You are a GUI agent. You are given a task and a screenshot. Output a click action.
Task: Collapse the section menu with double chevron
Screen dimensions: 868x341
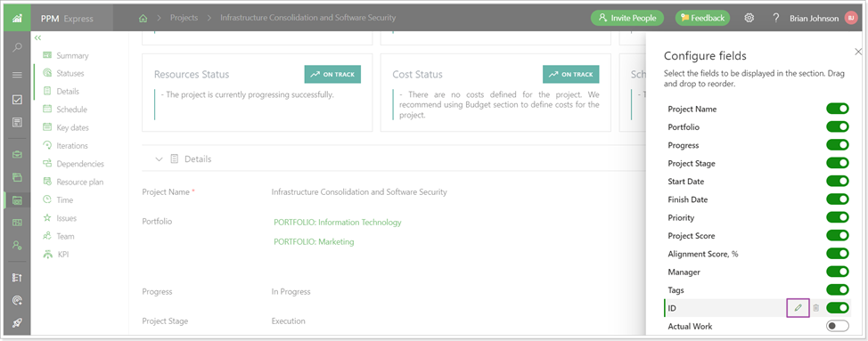point(37,38)
